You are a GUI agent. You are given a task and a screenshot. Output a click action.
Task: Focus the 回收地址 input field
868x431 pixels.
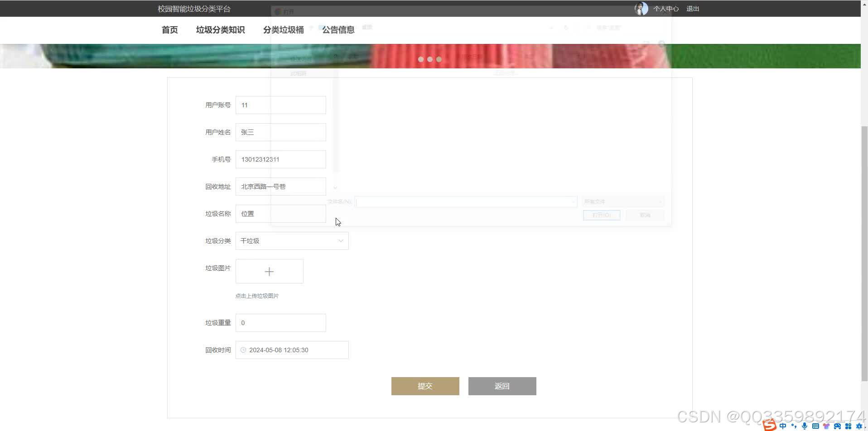(x=280, y=187)
